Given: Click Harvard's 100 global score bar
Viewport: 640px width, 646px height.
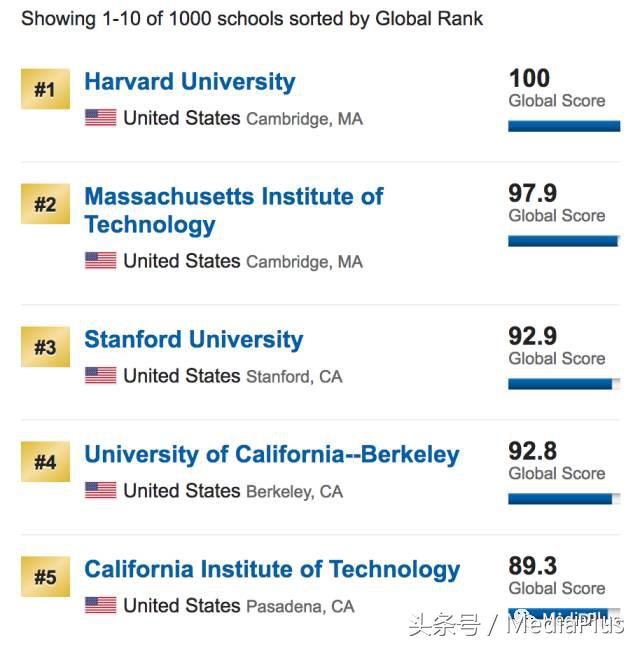Looking at the screenshot, I should pyautogui.click(x=564, y=126).
